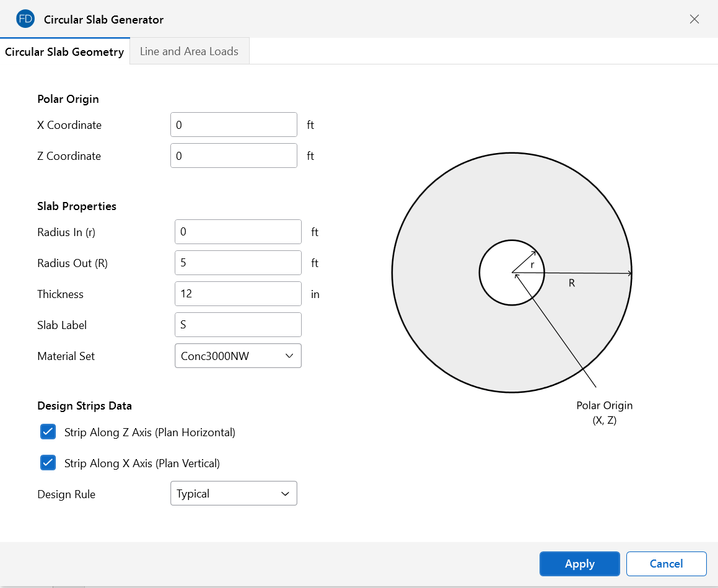Click the Design Rule dropdown chevron

pyautogui.click(x=285, y=493)
